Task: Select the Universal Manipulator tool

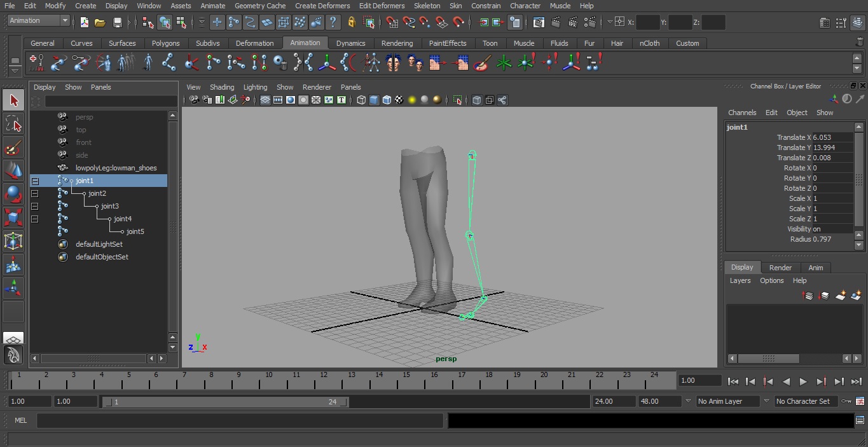Action: [13, 242]
